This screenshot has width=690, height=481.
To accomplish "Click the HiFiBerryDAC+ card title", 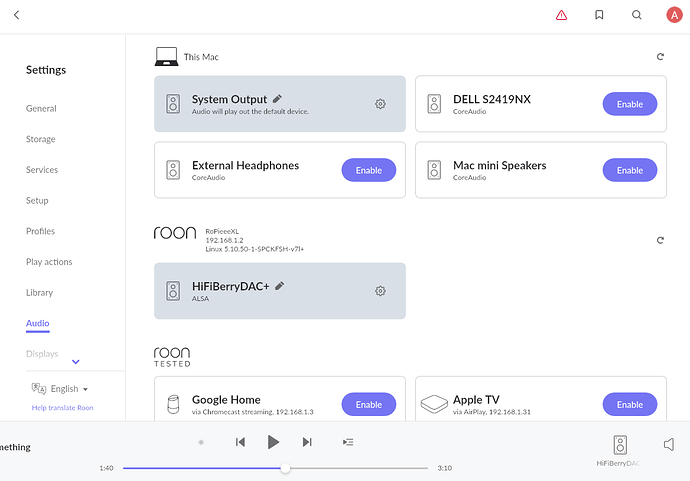I will tap(230, 286).
